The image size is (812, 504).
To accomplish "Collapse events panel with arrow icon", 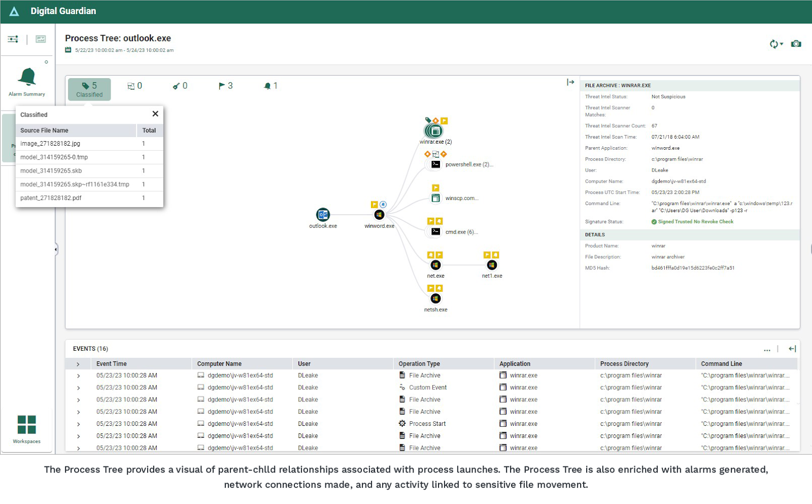I will [x=792, y=349].
